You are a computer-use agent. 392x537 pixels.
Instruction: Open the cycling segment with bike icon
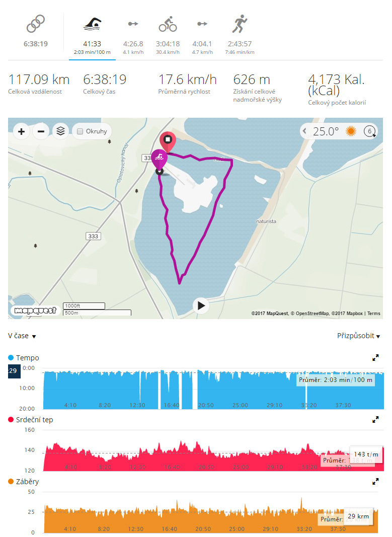168,25
